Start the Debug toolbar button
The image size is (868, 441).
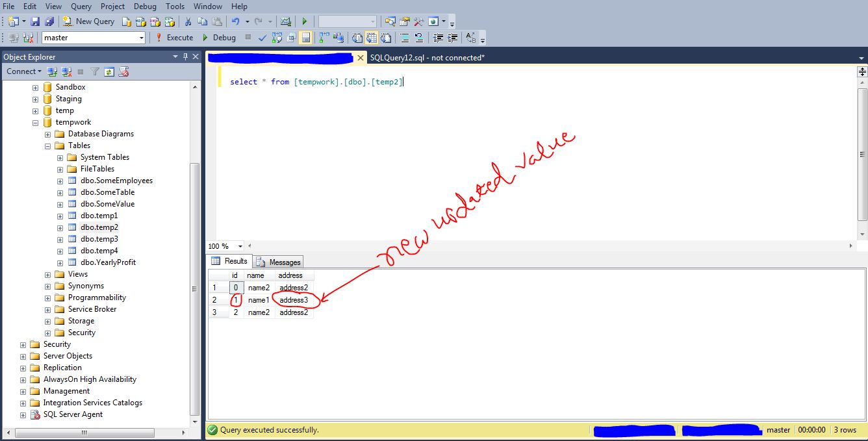coord(219,38)
